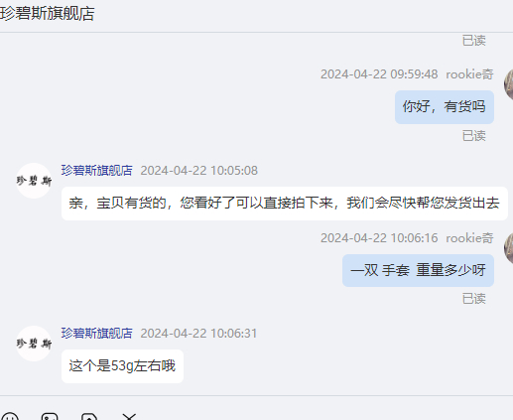The image size is (513, 420).
Task: Open 珍碧斯旗舰店 name link at 10:05:08
Action: pos(96,171)
